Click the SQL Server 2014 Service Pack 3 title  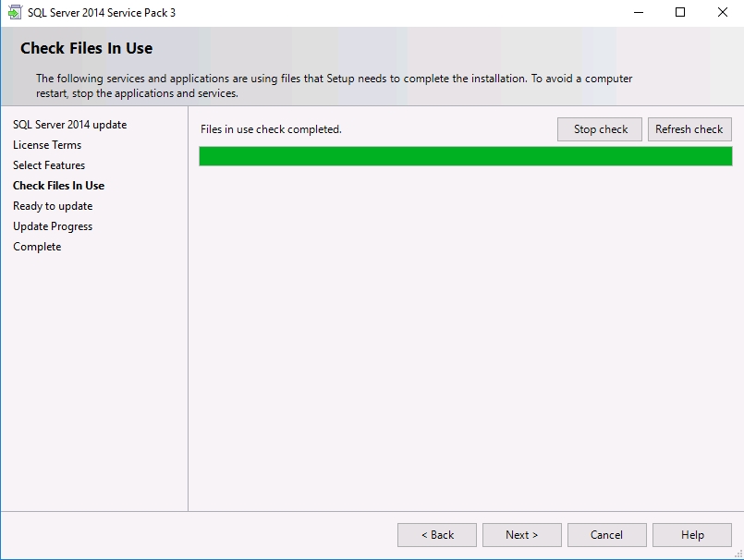[x=102, y=13]
